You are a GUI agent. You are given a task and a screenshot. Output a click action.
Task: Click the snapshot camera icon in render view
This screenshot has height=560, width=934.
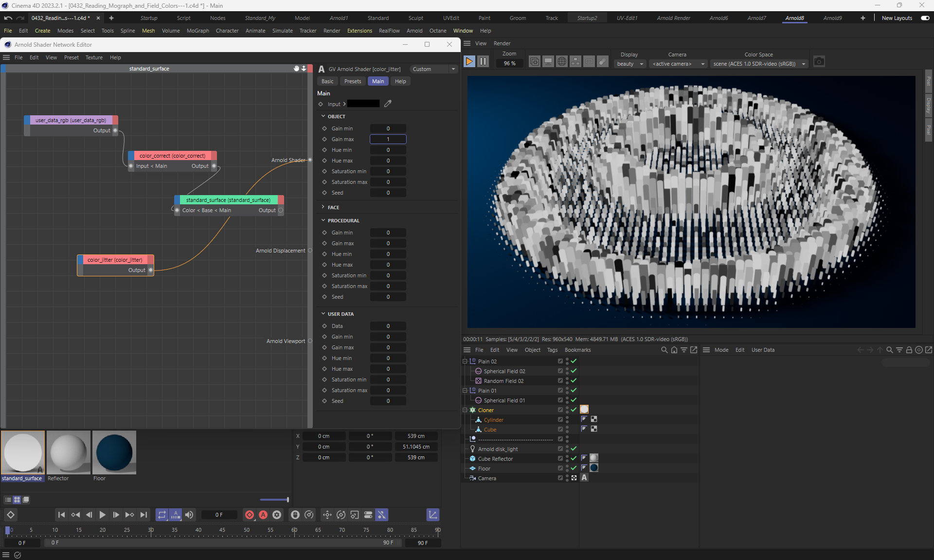819,62
